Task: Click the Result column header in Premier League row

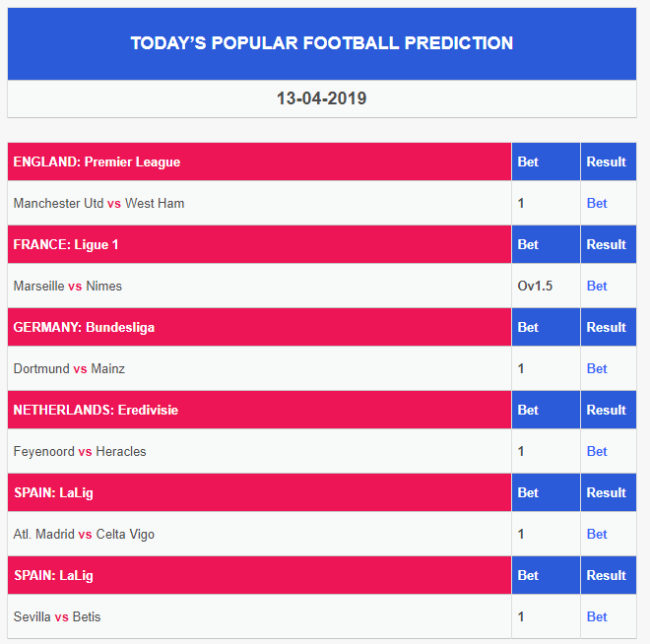Action: [606, 161]
